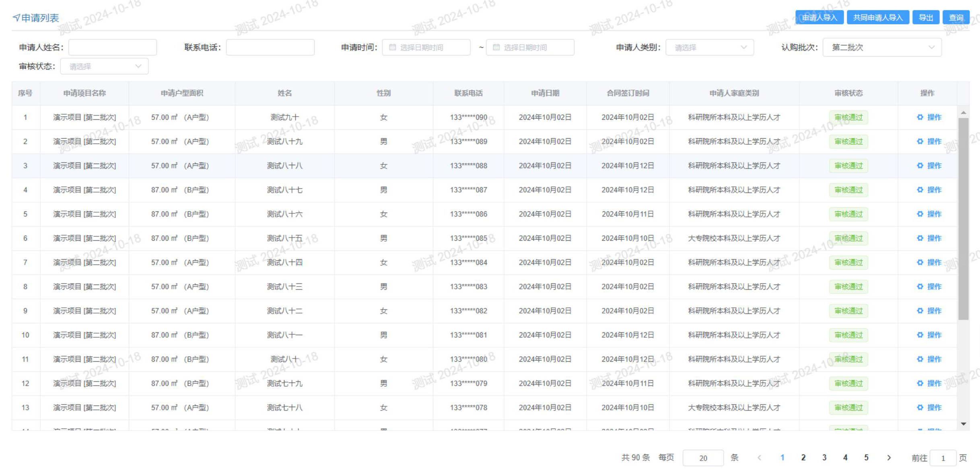Image resolution: width=980 pixels, height=471 pixels.
Task: Switch to page 5 of results
Action: pyautogui.click(x=866, y=458)
